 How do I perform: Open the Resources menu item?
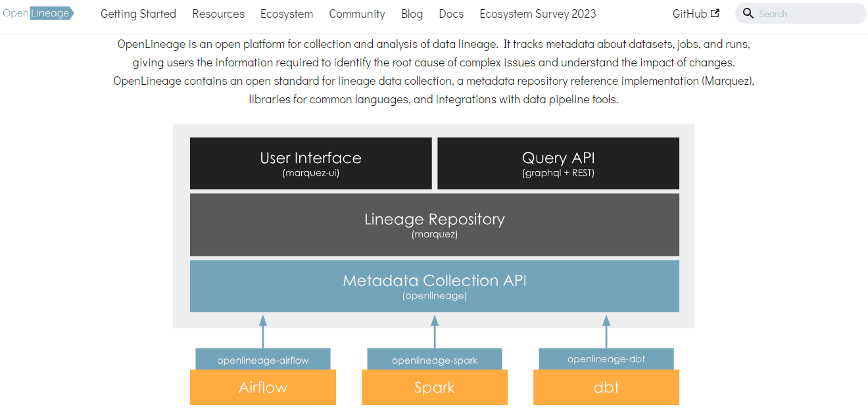[x=218, y=14]
